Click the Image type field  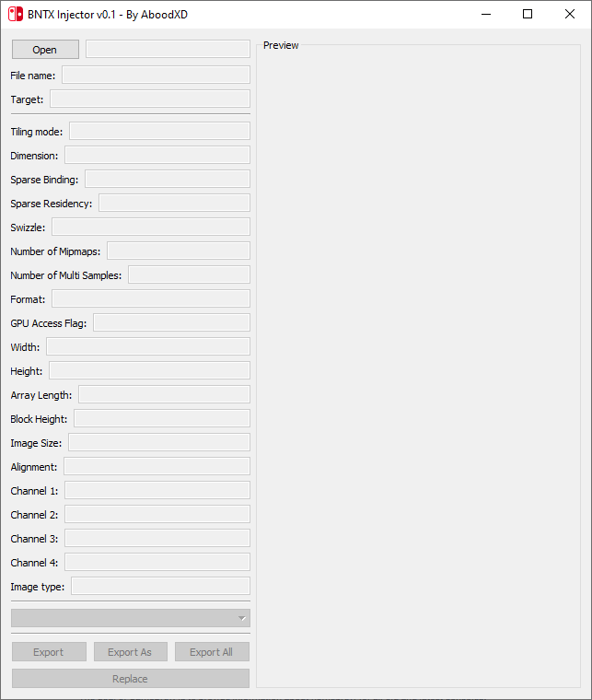click(x=160, y=587)
